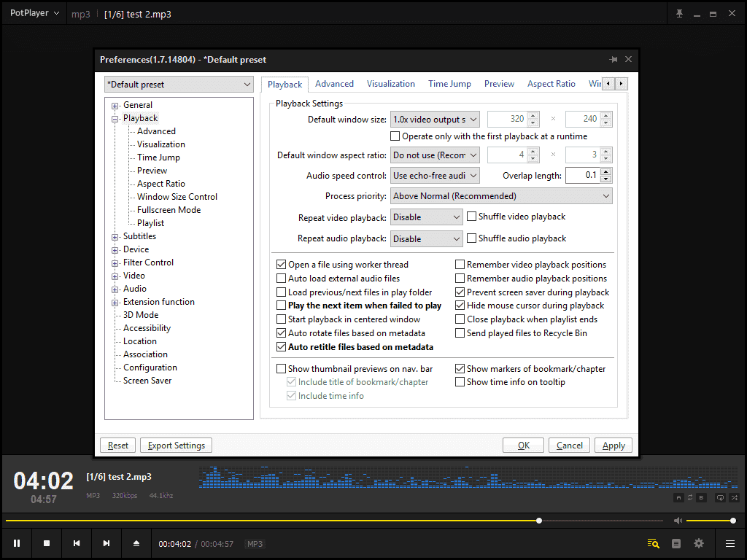747x560 pixels.
Task: Expand the Subtitles tree node
Action: pyautogui.click(x=115, y=237)
